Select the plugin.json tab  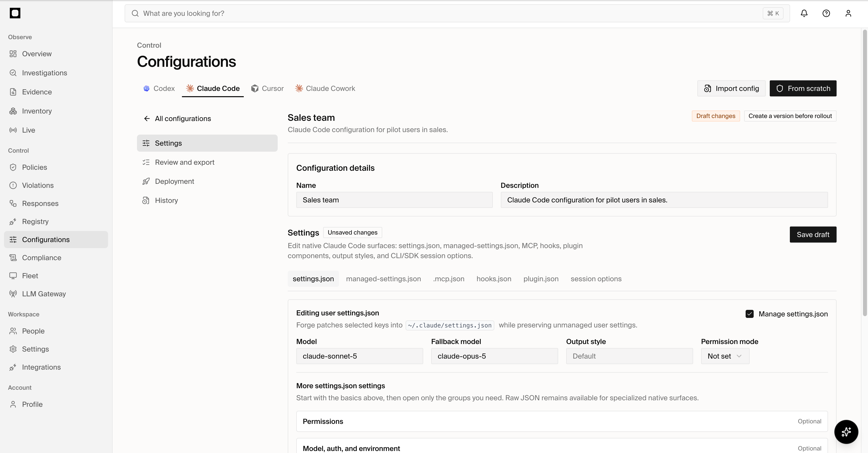[x=541, y=279]
